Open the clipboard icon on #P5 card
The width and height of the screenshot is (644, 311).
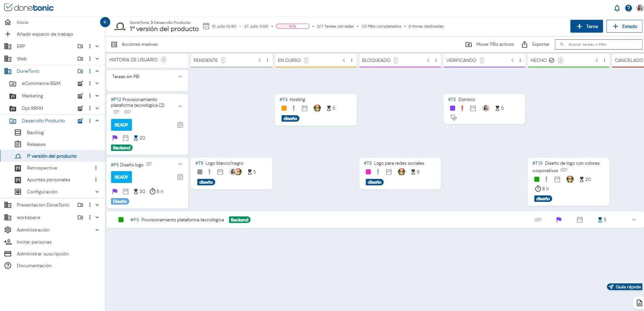[x=180, y=177]
